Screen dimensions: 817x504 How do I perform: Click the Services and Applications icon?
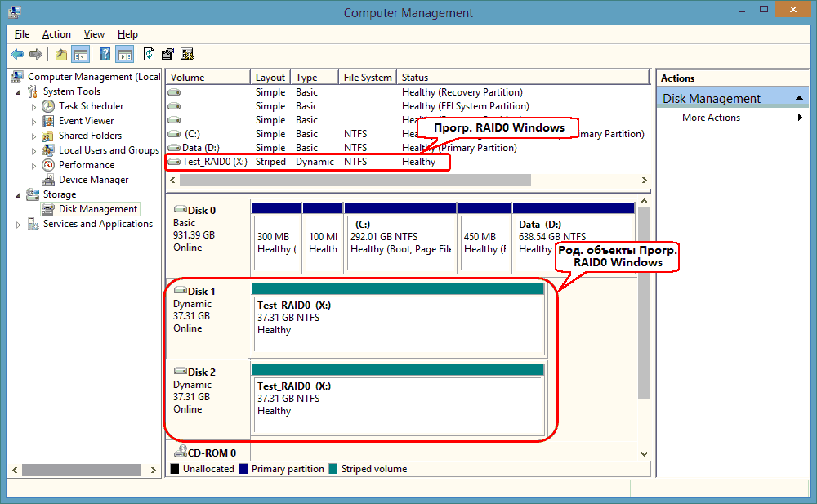[33, 224]
